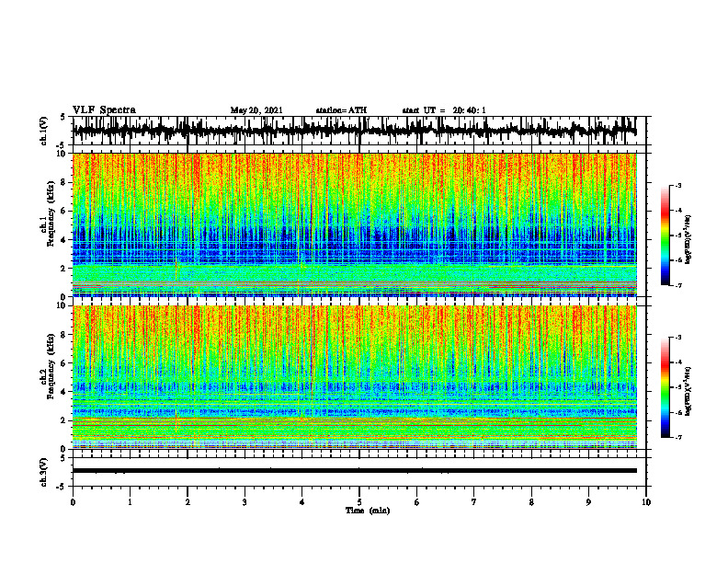
Task: Click the ch.3(V) axis label
Action: click(x=44, y=472)
